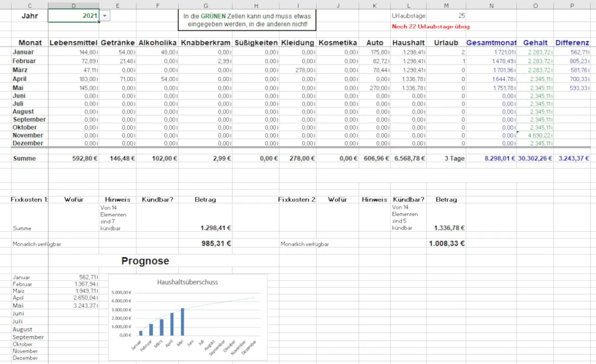
Task: Select Februar Knabberkram cell showing 2,99
Action: click(x=207, y=61)
